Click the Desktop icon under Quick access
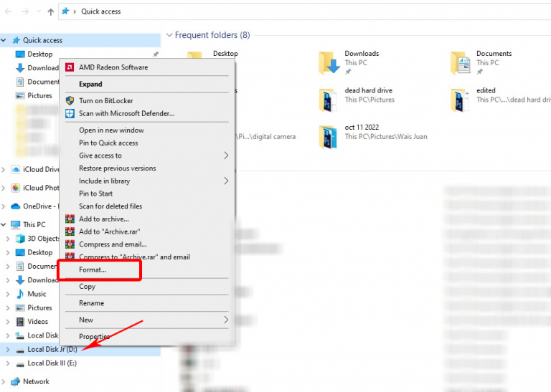Image resolution: width=551 pixels, height=392 pixels. coord(20,54)
